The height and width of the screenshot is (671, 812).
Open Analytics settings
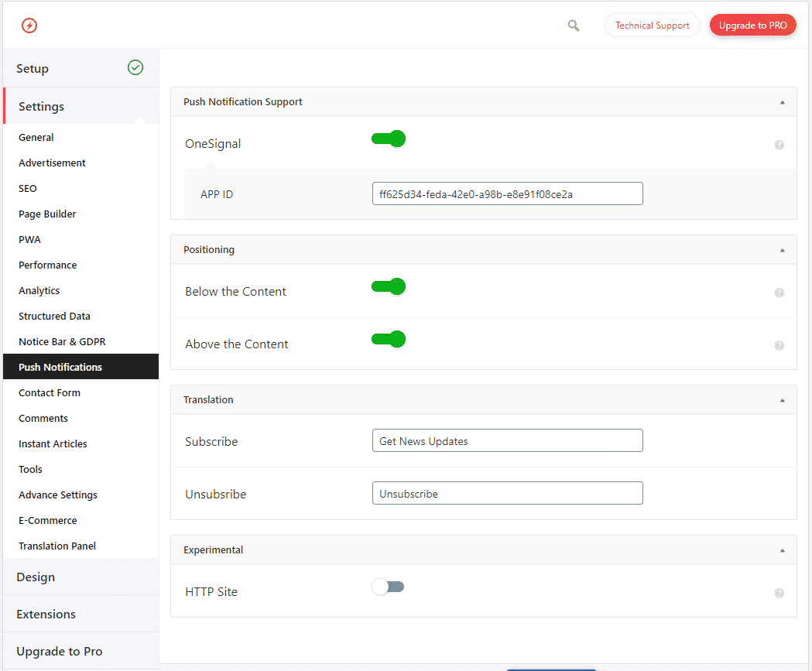click(x=39, y=290)
